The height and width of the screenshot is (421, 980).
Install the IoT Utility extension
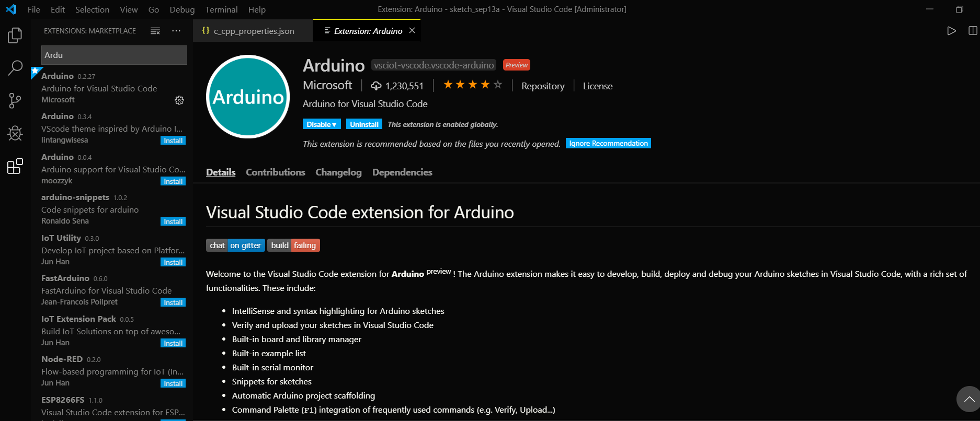click(173, 262)
